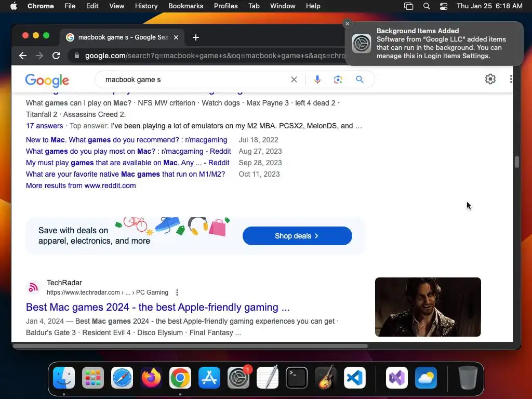Viewport: 532px width, 399px height.
Task: Open Visual Studio purple icon in Dock
Action: tap(396, 378)
